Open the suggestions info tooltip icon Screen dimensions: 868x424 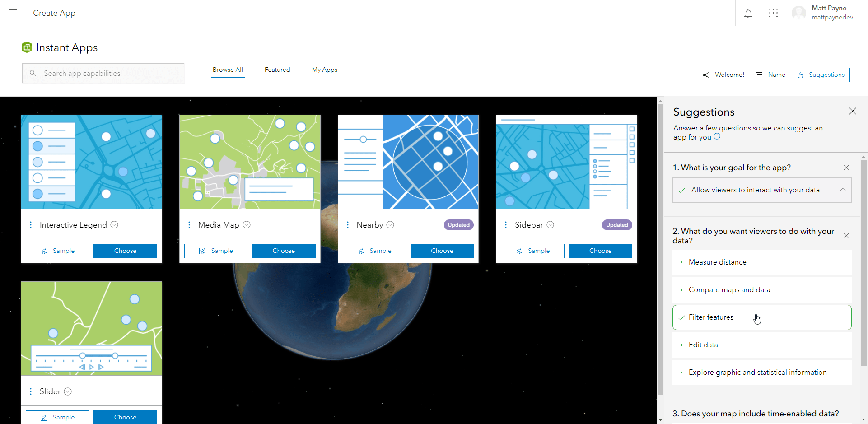point(717,136)
